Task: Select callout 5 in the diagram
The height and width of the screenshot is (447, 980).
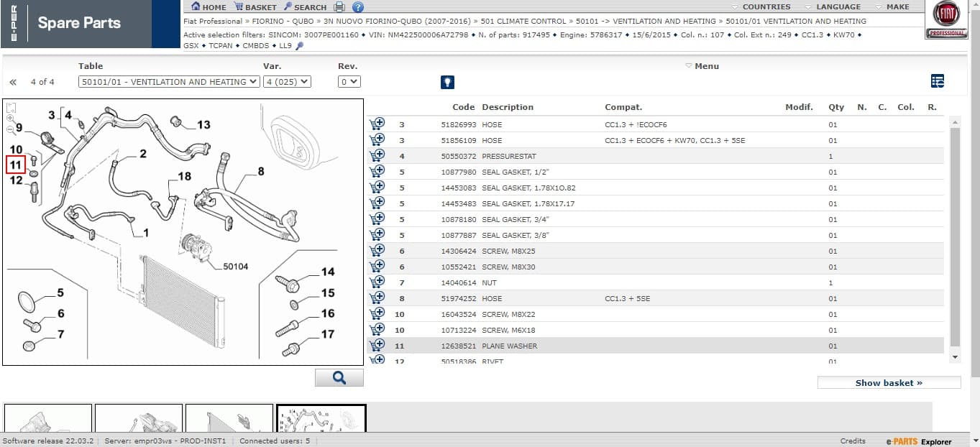Action: coord(60,292)
